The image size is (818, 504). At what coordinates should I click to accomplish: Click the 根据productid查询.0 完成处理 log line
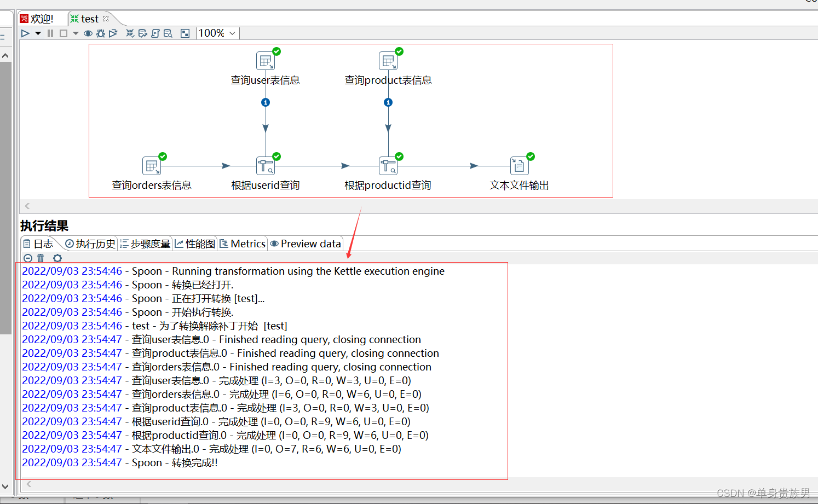pos(225,435)
